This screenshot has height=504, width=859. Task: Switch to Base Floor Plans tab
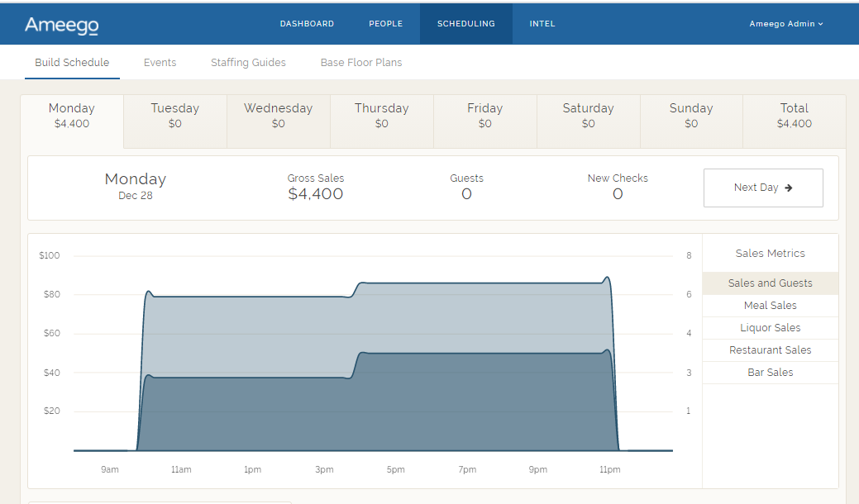(361, 63)
